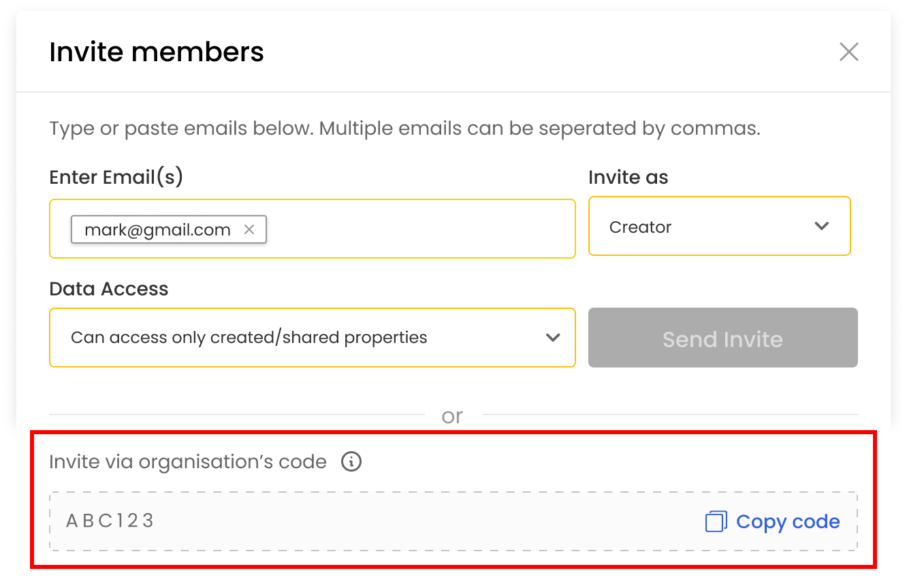The image size is (907, 588).
Task: Click the chevron arrow beside Creator
Action: (822, 227)
